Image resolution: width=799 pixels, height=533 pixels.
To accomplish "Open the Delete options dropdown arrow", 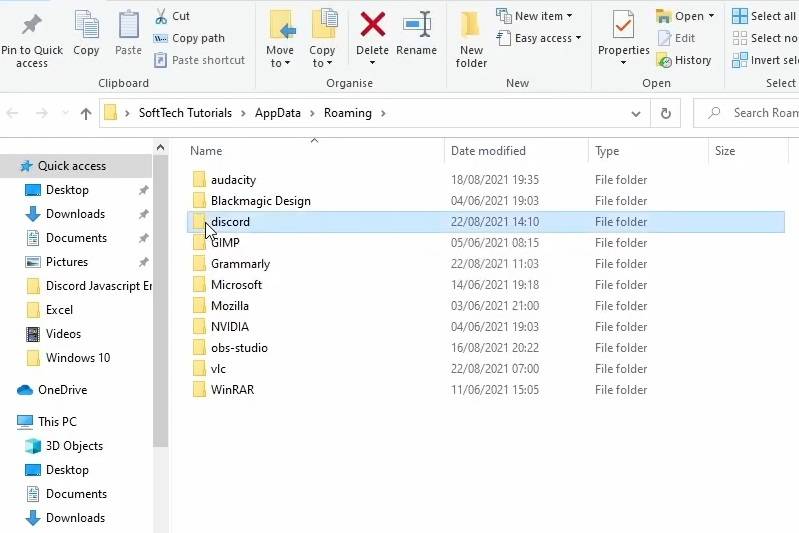I will (372, 63).
